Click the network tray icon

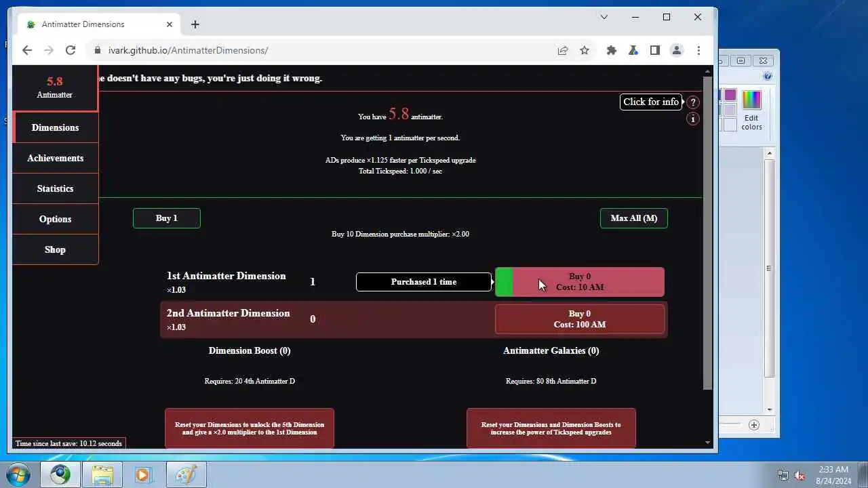[x=783, y=475]
